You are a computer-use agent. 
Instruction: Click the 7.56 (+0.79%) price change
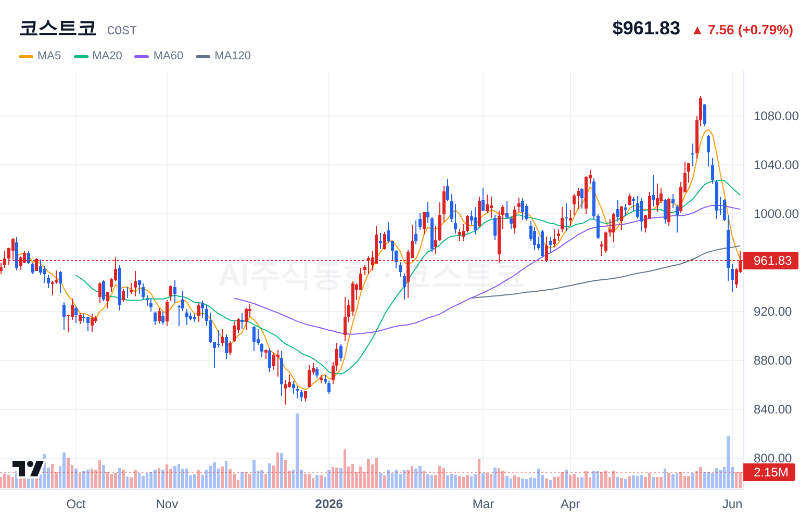(750, 30)
